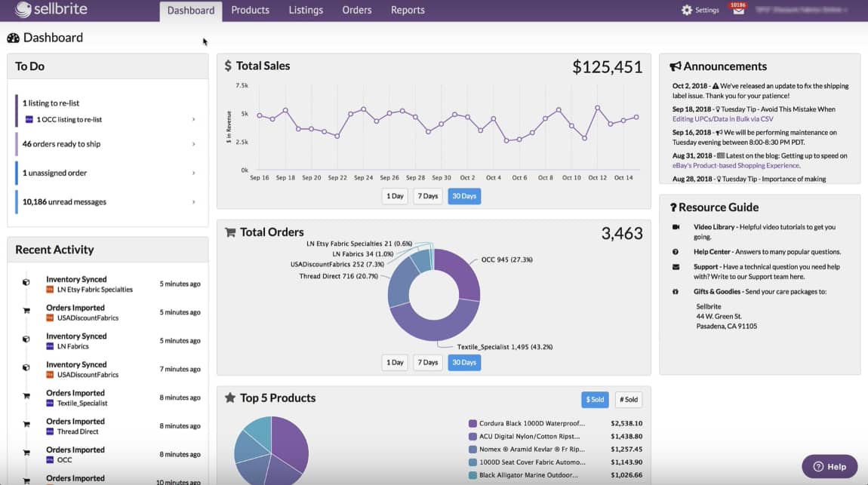The width and height of the screenshot is (868, 485).
Task: Select 30 Days range for Total Sales
Action: [x=464, y=196]
